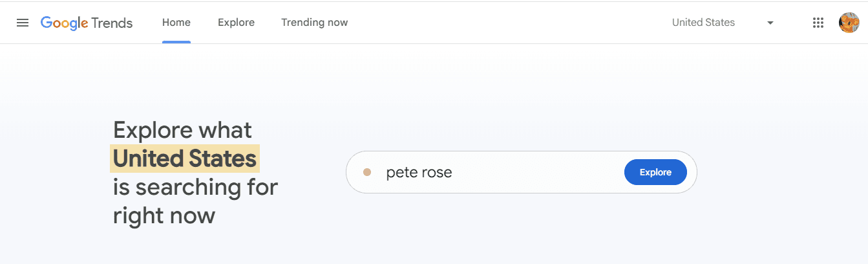
Task: Click the highlighted United States heading text
Action: tap(185, 159)
